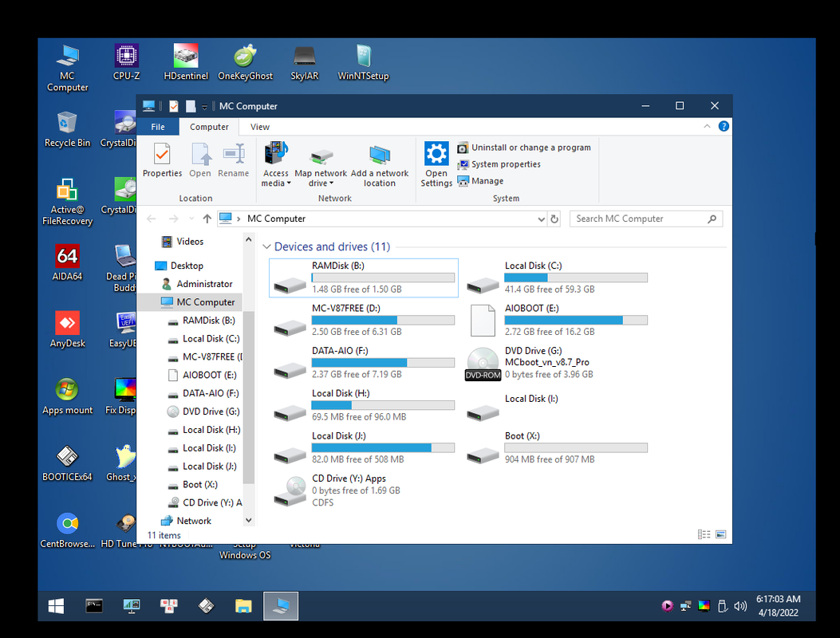Viewport: 840px width, 638px height.
Task: Click the Properties ribbon icon
Action: click(x=162, y=159)
